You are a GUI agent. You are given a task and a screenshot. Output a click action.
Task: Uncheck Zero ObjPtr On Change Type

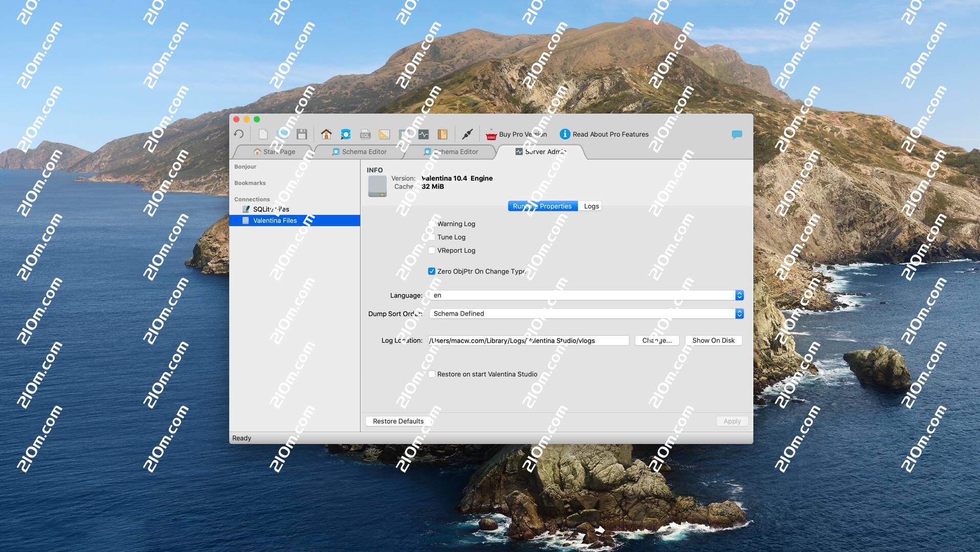pos(432,271)
